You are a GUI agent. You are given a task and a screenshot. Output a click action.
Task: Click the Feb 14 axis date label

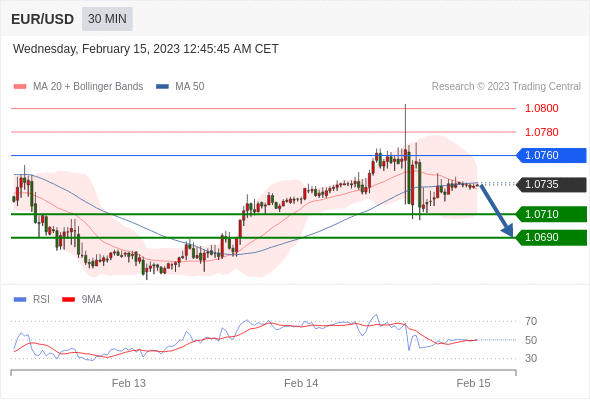point(301,383)
